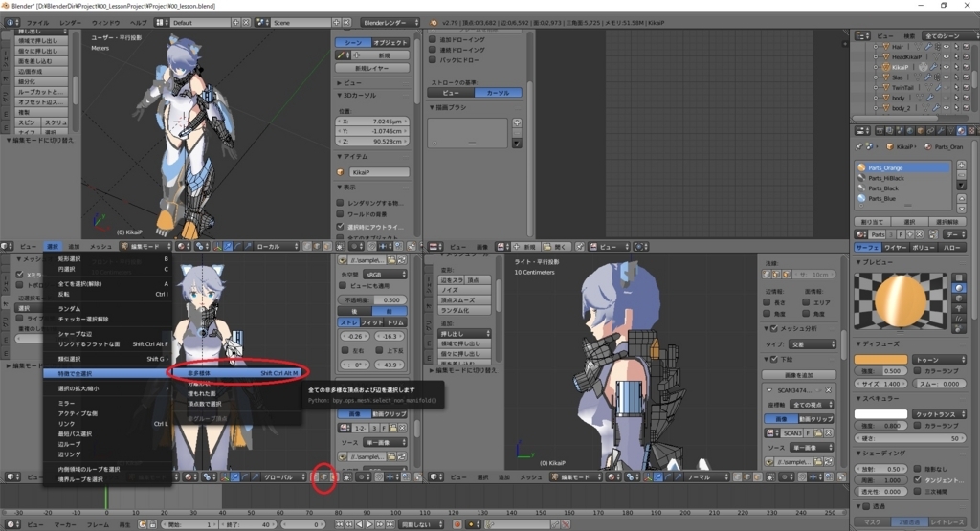This screenshot has height=531, width=980.
Task: Switch material type to ボリュー
Action: pyautogui.click(x=924, y=248)
